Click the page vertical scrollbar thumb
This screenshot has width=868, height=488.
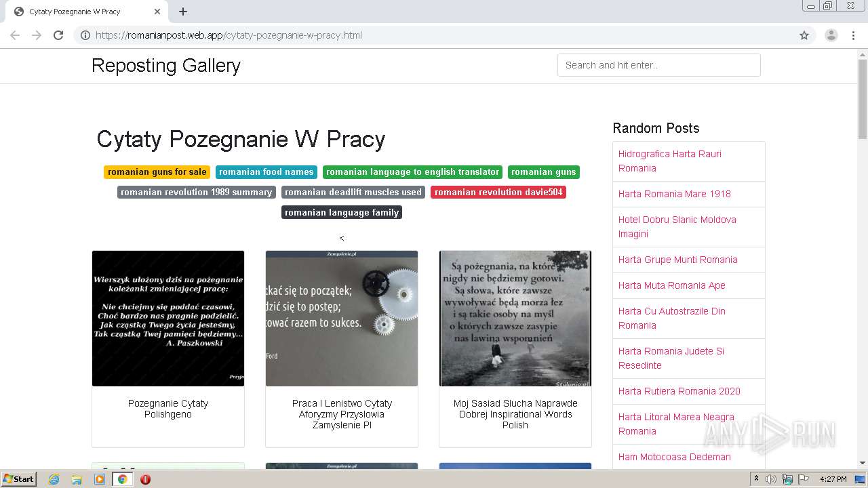(x=863, y=98)
